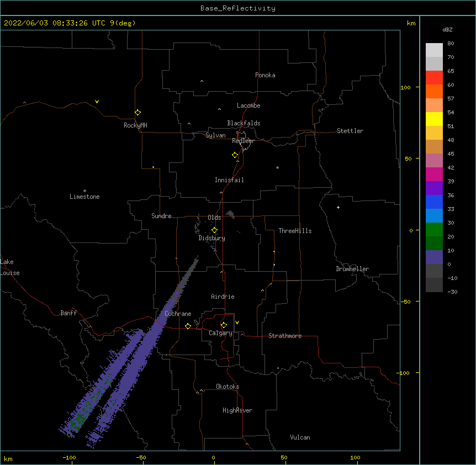Click the ThreeHills label
Viewport: 476px width, 465px height.
[x=295, y=231]
